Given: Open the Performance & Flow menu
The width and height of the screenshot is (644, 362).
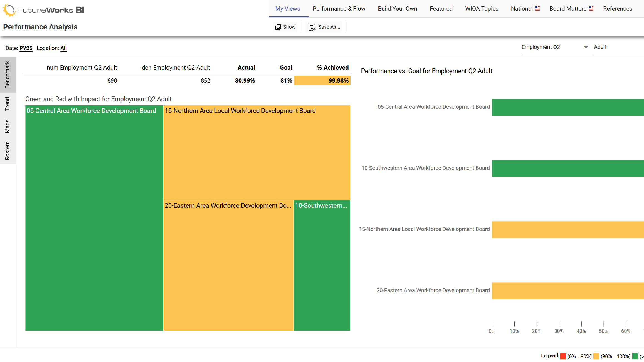Looking at the screenshot, I should pyautogui.click(x=339, y=9).
